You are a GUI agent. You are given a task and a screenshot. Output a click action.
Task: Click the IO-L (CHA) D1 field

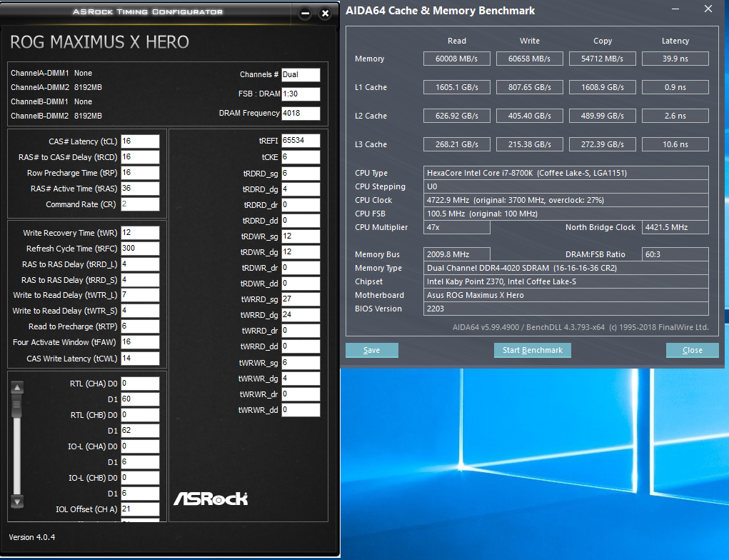tap(140, 462)
